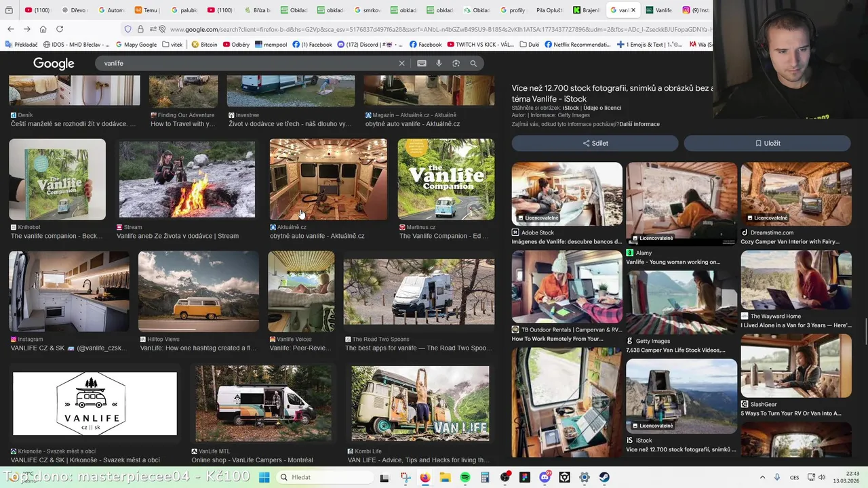Submit search using the magnifier icon
Viewport: 868px width, 488px height.
click(473, 63)
